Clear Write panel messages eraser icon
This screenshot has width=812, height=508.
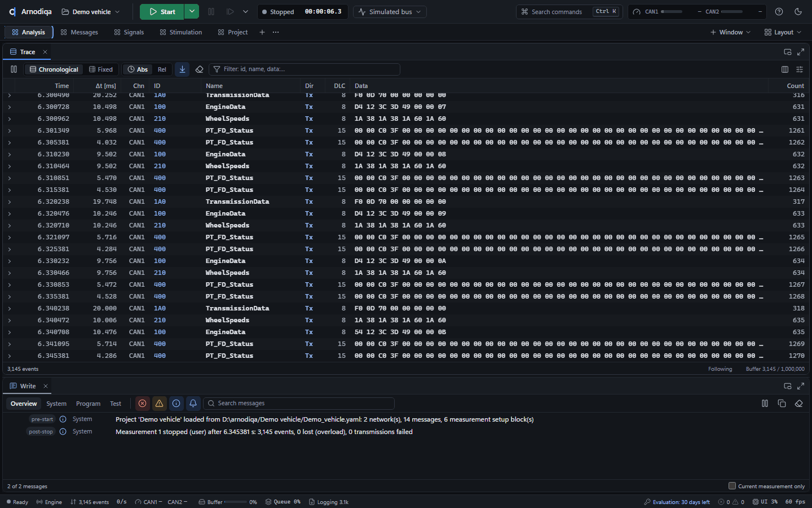click(798, 403)
